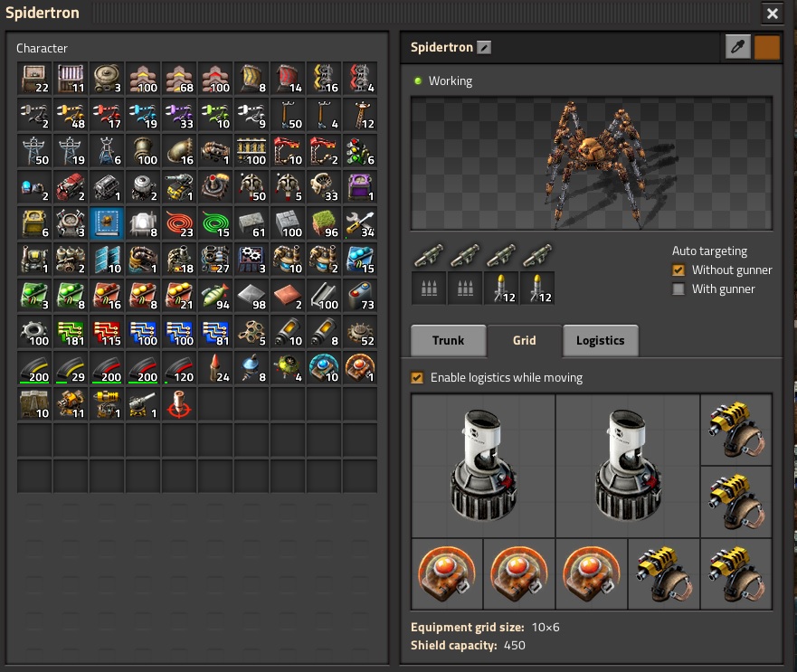
Task: Pick the stone wall stack of 10
Action: [x=34, y=404]
